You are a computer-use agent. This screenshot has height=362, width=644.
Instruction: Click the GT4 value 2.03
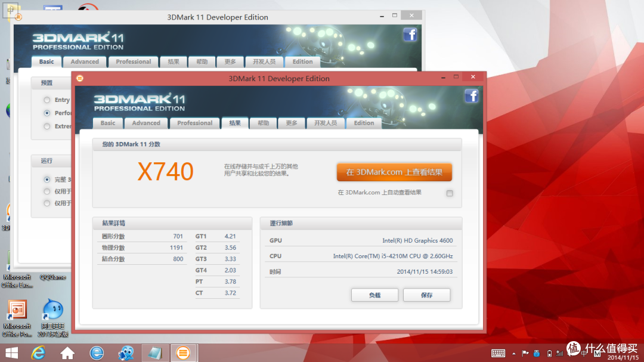coord(230,270)
